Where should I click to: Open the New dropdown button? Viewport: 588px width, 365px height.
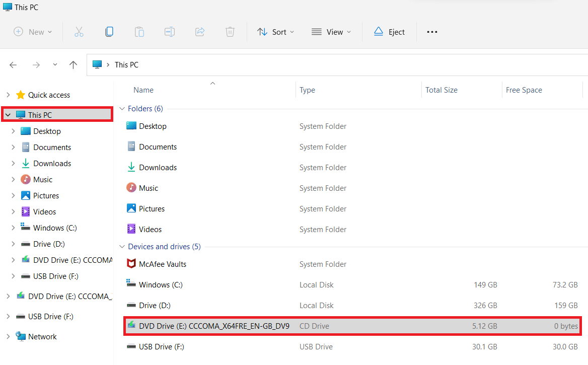pos(33,32)
